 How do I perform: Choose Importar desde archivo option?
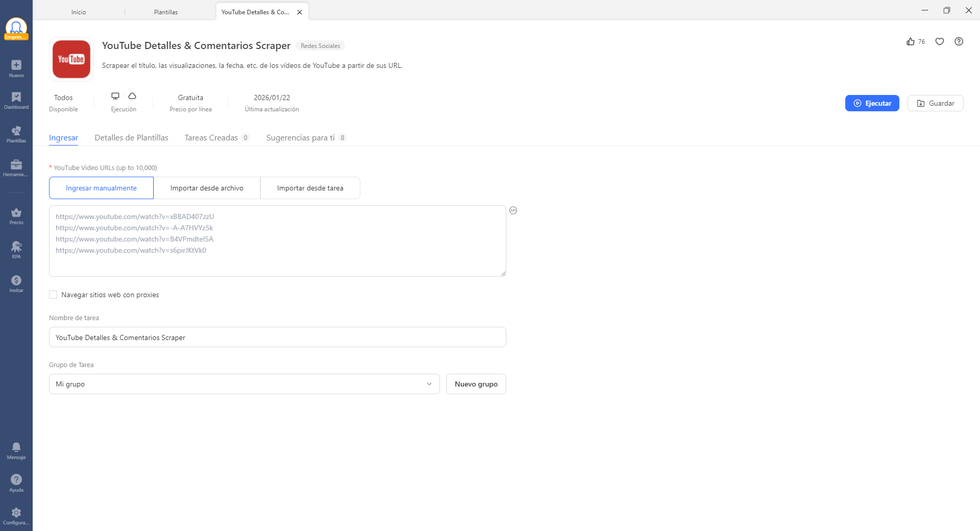(207, 188)
